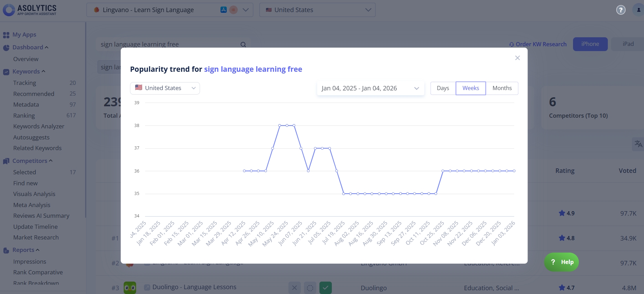Open the date range dropdown

pos(370,88)
